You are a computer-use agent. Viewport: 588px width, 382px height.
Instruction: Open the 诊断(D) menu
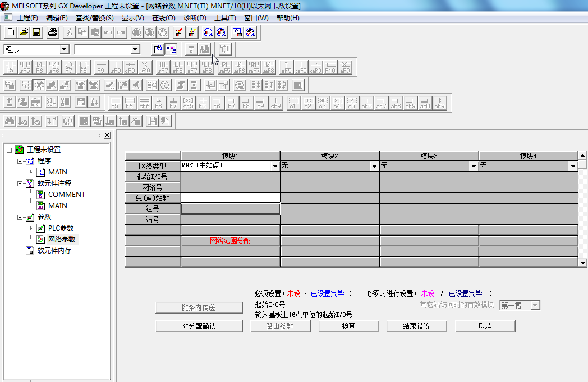coord(195,17)
